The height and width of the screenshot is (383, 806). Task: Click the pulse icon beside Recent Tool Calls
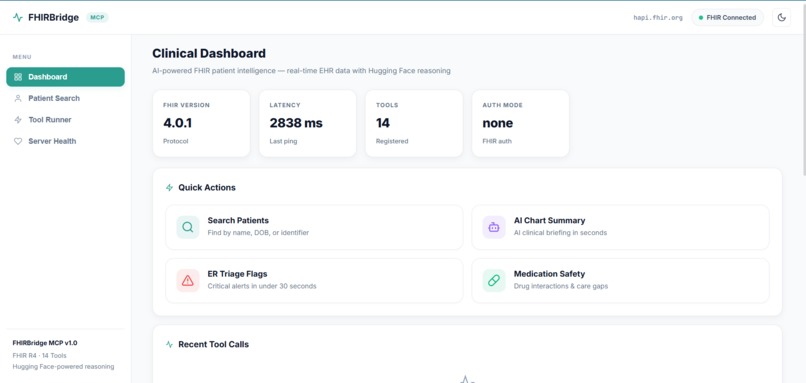pos(170,344)
